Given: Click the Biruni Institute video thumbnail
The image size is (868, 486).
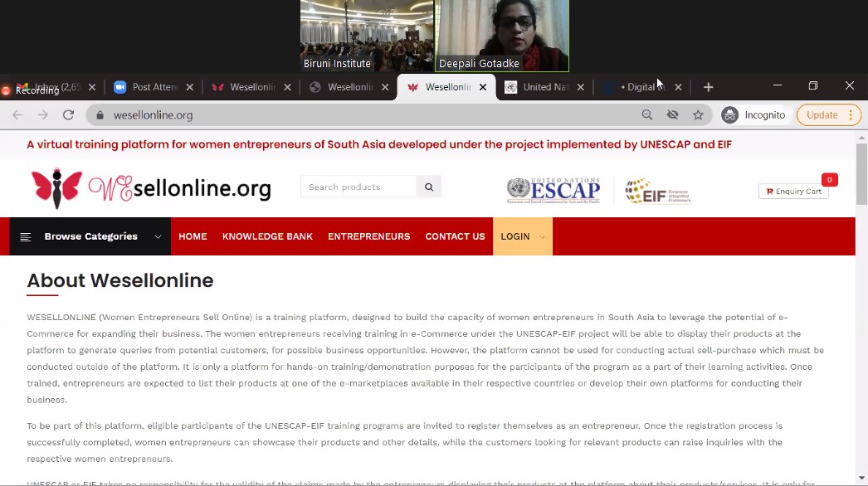Looking at the screenshot, I should pos(367,36).
